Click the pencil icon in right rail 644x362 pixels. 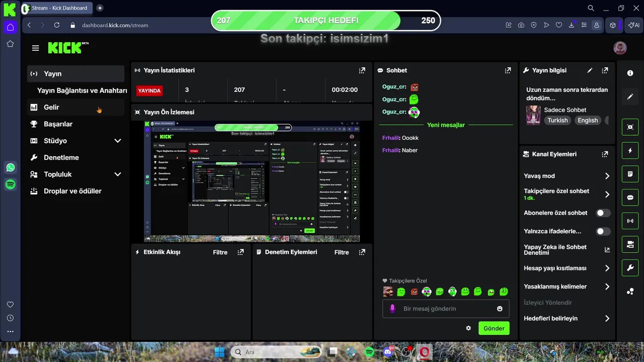click(x=630, y=97)
